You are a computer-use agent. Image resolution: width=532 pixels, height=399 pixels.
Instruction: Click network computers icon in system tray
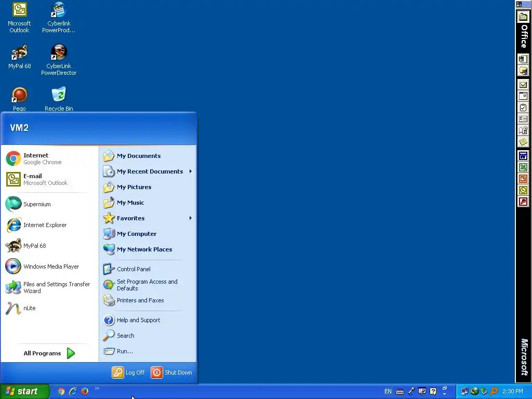coord(464,392)
